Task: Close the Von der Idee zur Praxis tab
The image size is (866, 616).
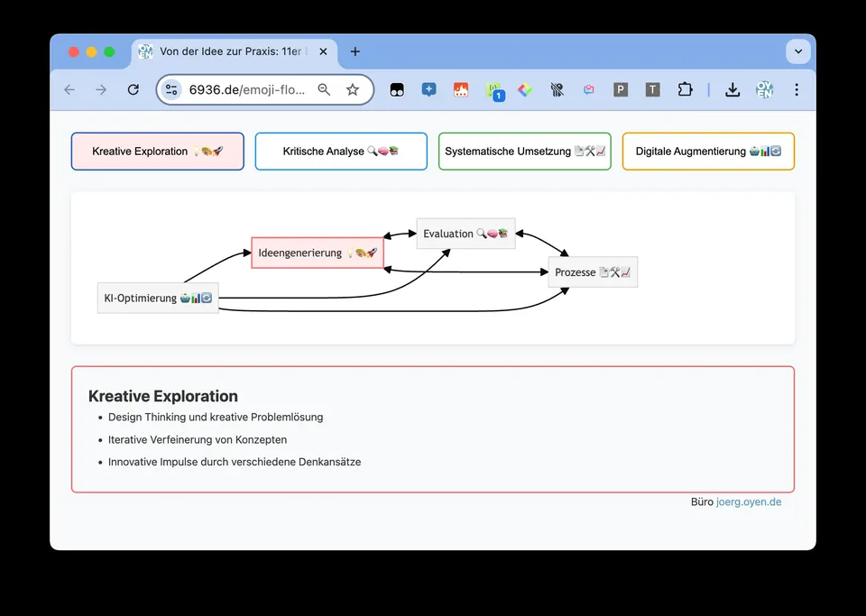Action: (324, 51)
